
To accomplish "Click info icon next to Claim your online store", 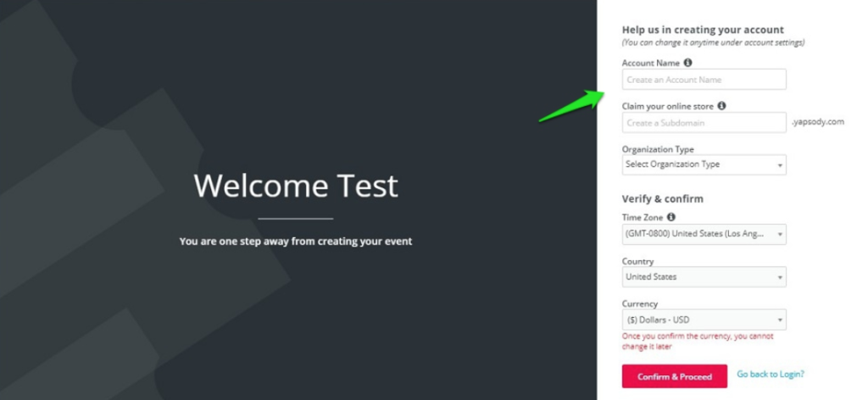I will 721,106.
